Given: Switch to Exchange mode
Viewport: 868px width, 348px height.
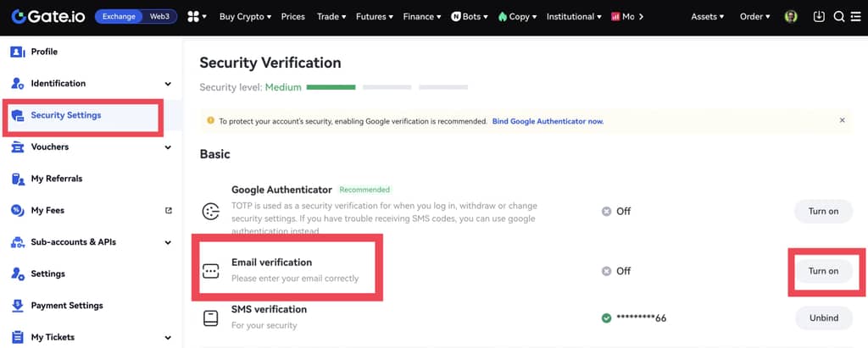Looking at the screenshot, I should point(119,16).
